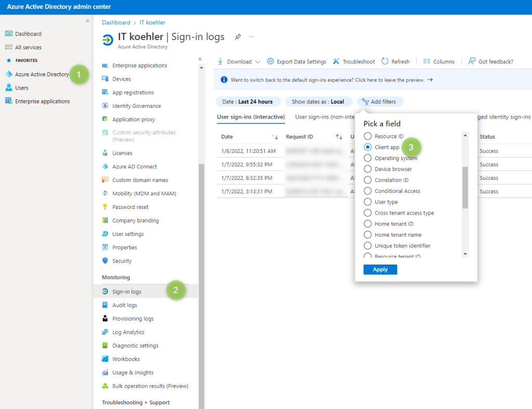The image size is (532, 409).
Task: Apply the selected sign-in log filter
Action: (380, 269)
